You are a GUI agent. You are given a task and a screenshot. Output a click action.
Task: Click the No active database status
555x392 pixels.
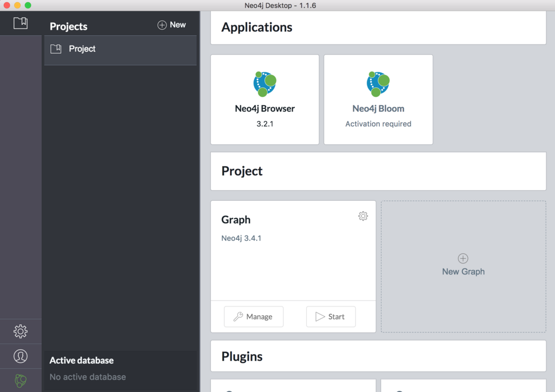(x=87, y=377)
